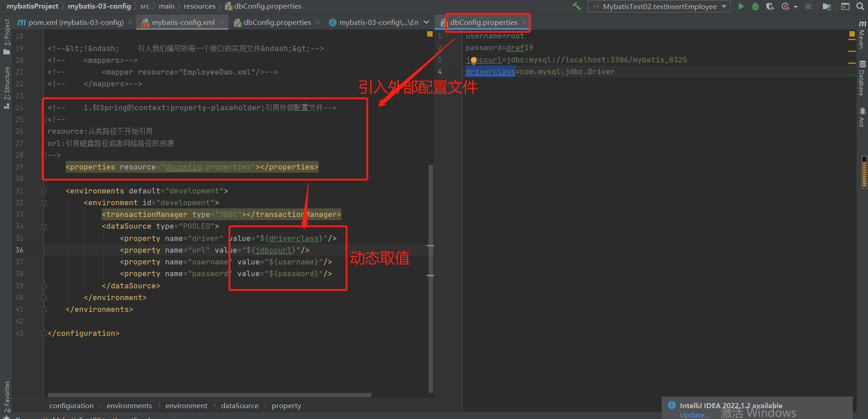The height and width of the screenshot is (419, 868).
Task: Click the profiler run icon
Action: (x=786, y=6)
